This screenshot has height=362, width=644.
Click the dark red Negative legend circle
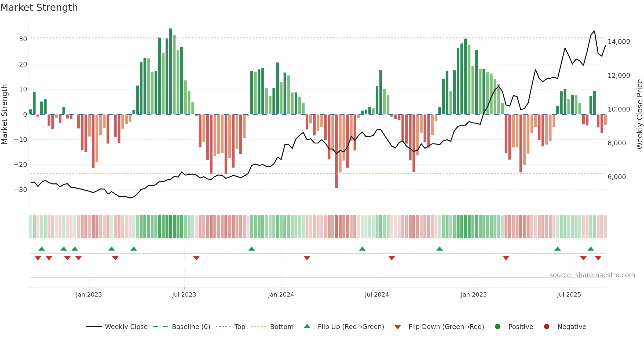(x=547, y=327)
